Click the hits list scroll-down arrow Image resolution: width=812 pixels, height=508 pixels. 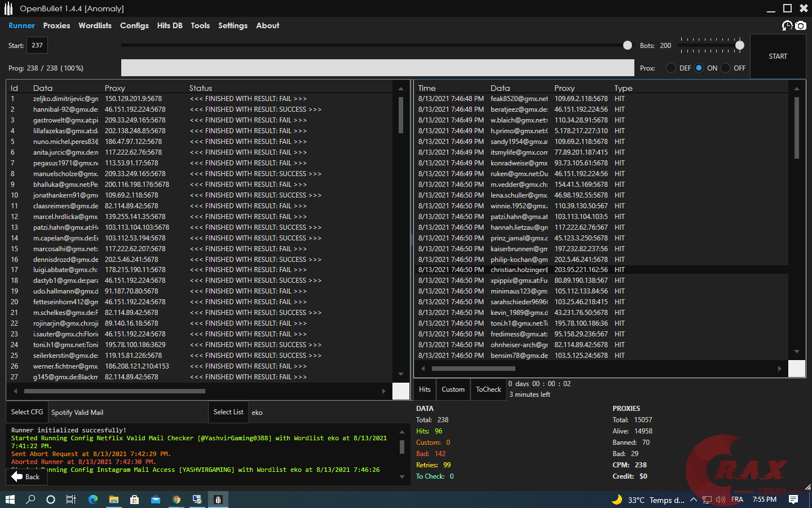pyautogui.click(x=797, y=352)
